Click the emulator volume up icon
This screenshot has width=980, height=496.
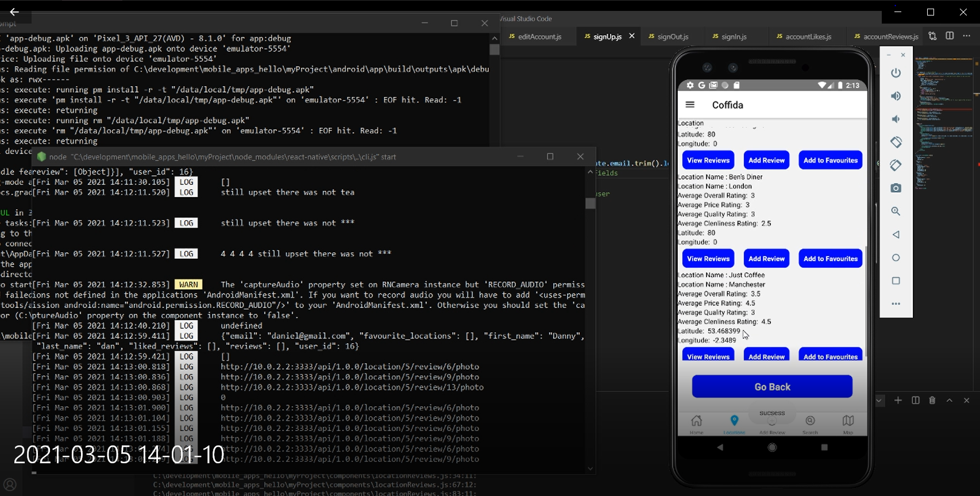[896, 96]
